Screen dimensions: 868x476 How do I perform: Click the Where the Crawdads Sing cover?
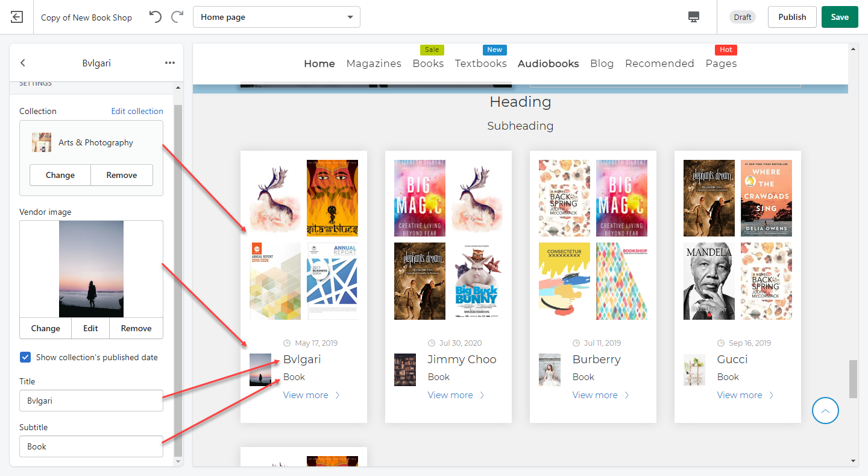[x=766, y=198]
